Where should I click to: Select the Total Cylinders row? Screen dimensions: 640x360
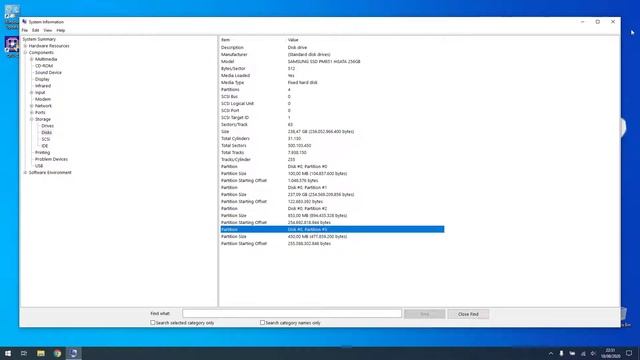pyautogui.click(x=332, y=138)
